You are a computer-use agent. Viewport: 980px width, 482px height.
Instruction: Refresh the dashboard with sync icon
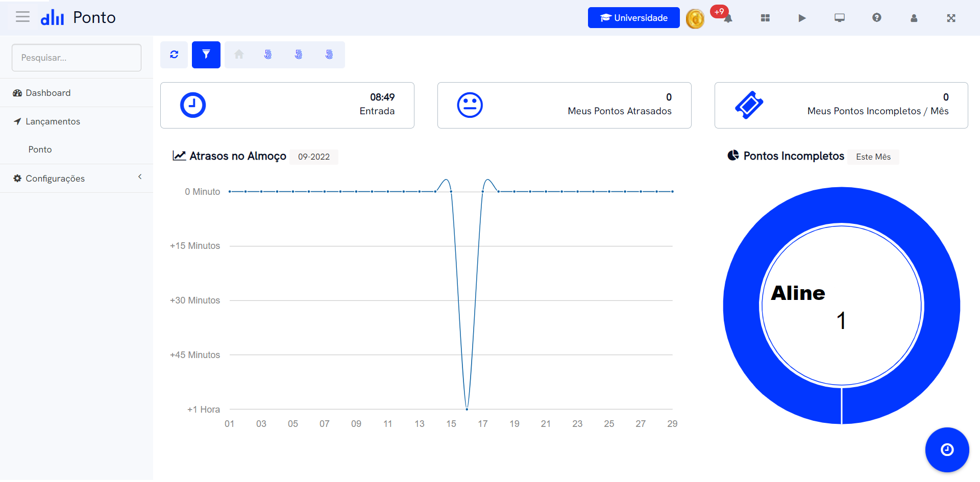coord(174,55)
